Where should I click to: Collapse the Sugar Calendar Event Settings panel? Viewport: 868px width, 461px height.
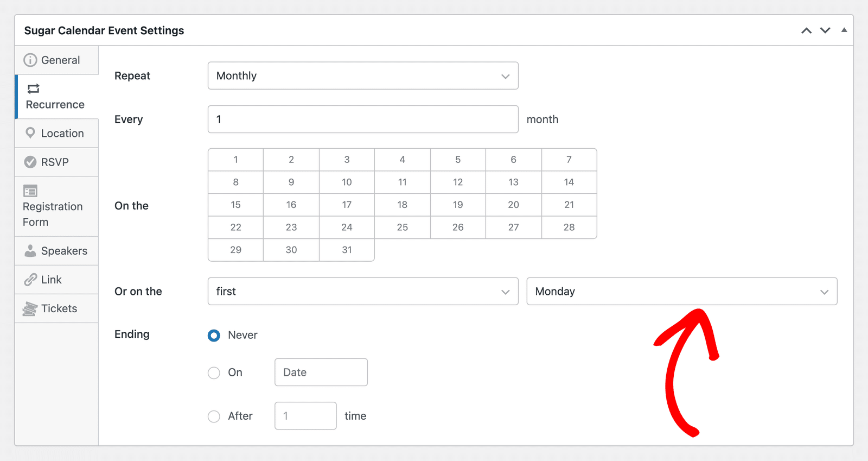(x=844, y=30)
